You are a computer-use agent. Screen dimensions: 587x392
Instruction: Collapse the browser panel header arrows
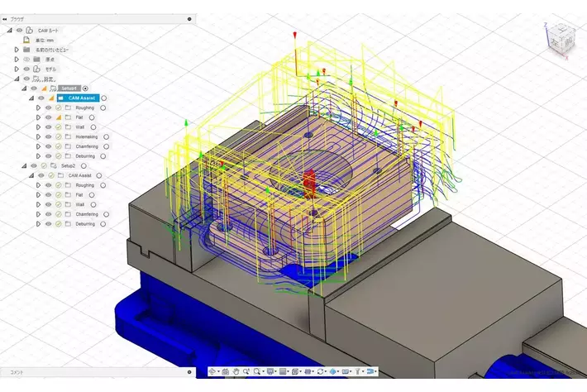click(6, 17)
